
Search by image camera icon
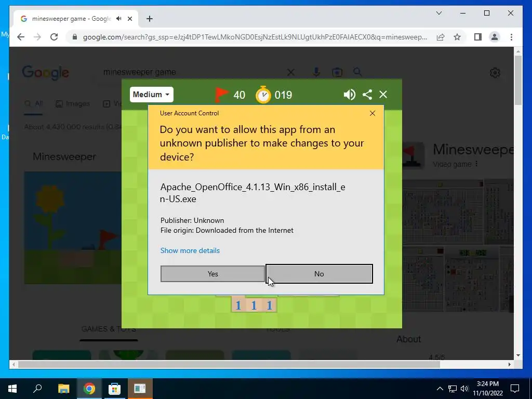(x=337, y=72)
